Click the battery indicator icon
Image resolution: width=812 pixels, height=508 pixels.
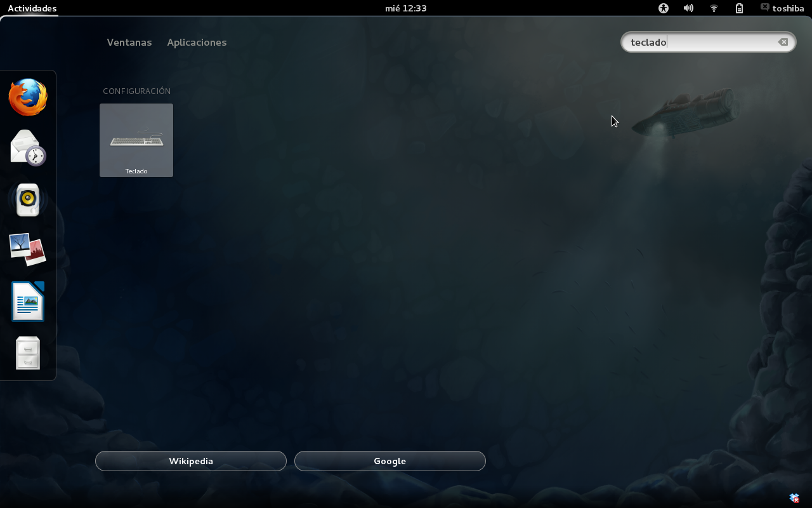(739, 8)
